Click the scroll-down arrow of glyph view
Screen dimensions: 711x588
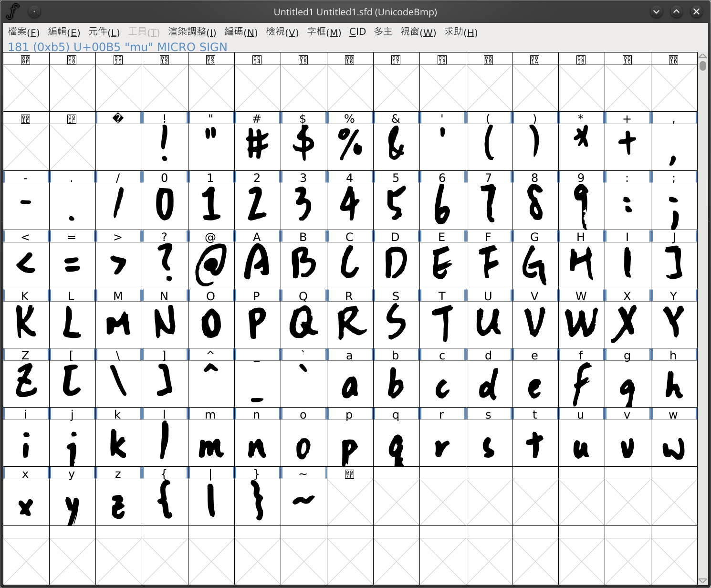pos(702,580)
